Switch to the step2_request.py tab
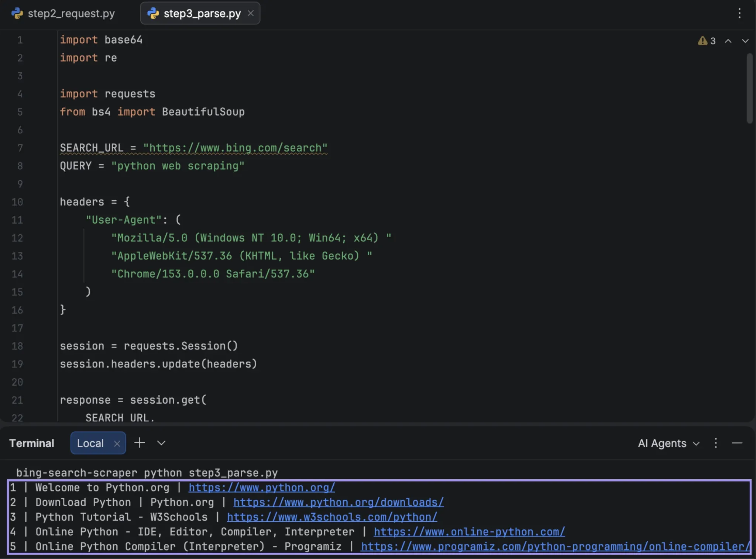756x559 pixels. [63, 13]
